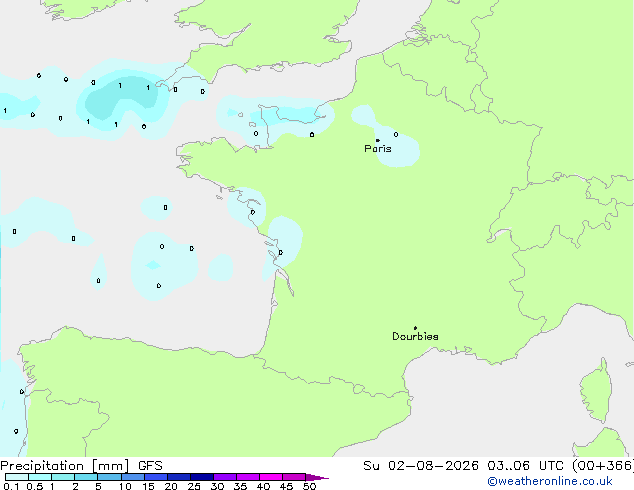Click the '03..06 UTC' time text
Image resolution: width=634 pixels, height=490 pixels.
[x=525, y=466]
